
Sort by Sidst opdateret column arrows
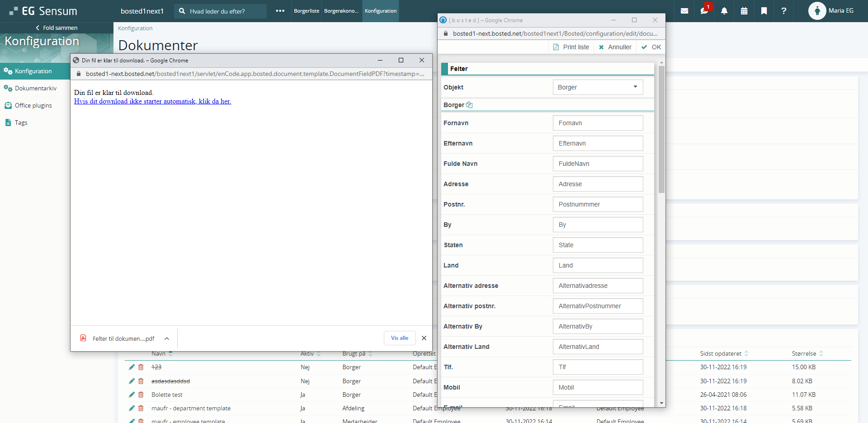746,353
